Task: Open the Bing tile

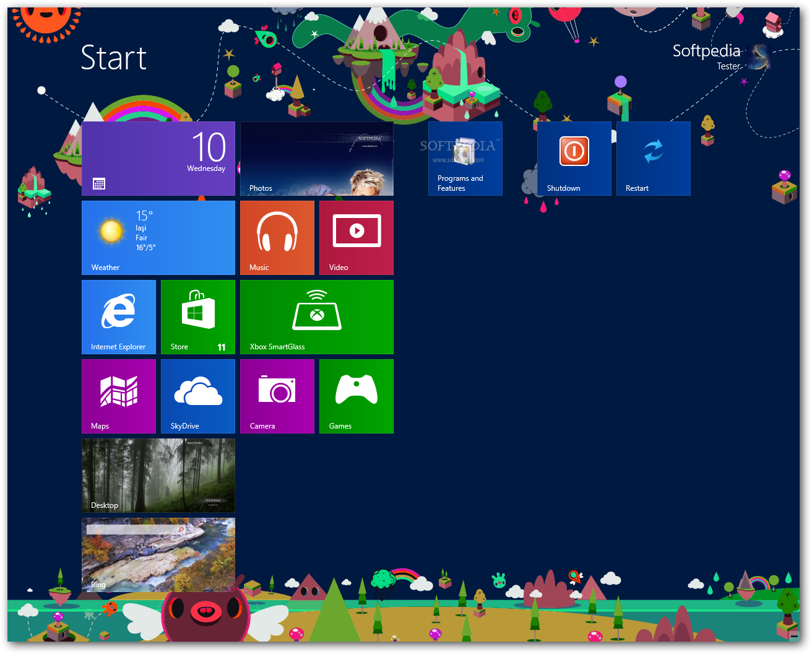Action: point(158,555)
